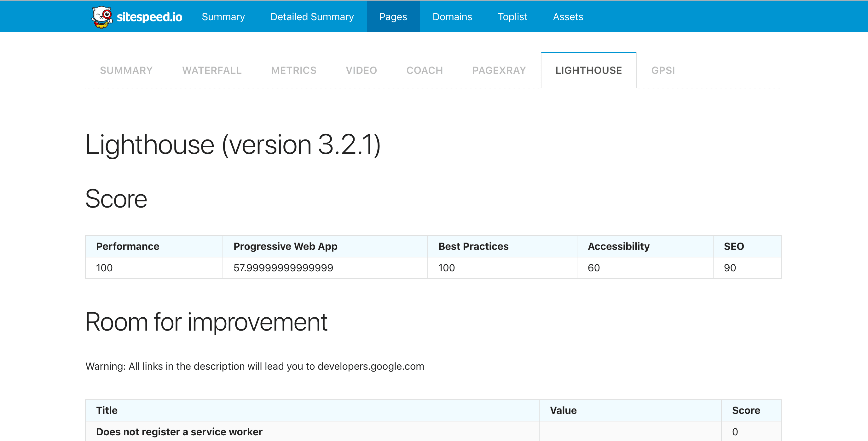Open the Summary navigation menu item
Viewport: 868px width, 441px height.
223,17
